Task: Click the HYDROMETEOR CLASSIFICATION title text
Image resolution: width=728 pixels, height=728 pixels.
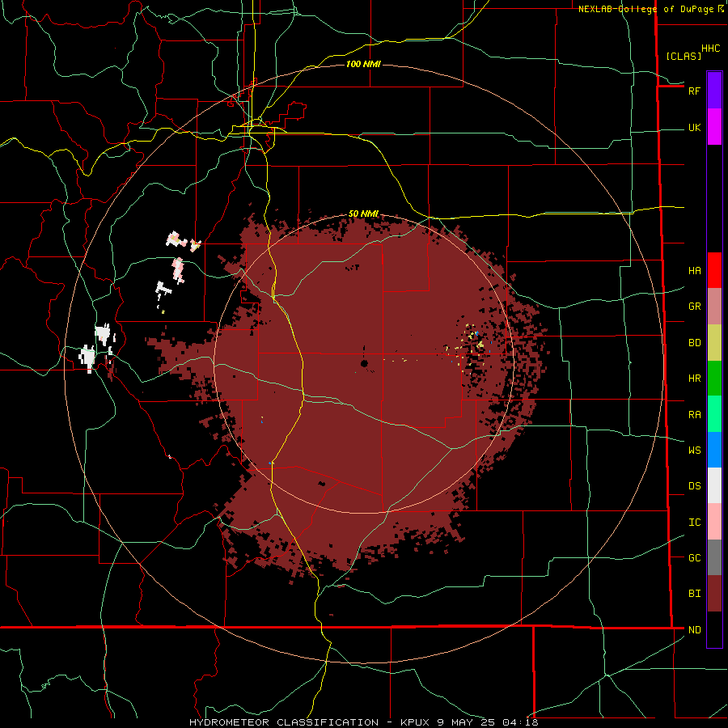Action: pyautogui.click(x=284, y=722)
